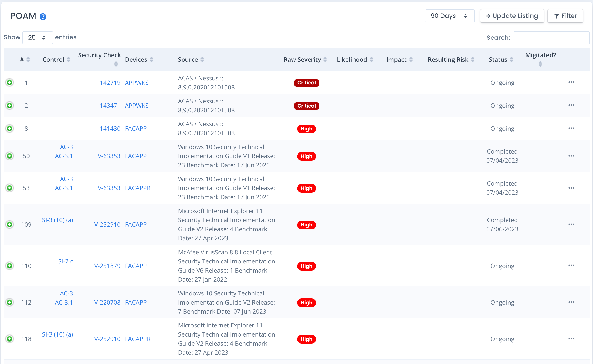This screenshot has height=364, width=593.
Task: Open the 90 Days range dropdown
Action: [x=450, y=16]
